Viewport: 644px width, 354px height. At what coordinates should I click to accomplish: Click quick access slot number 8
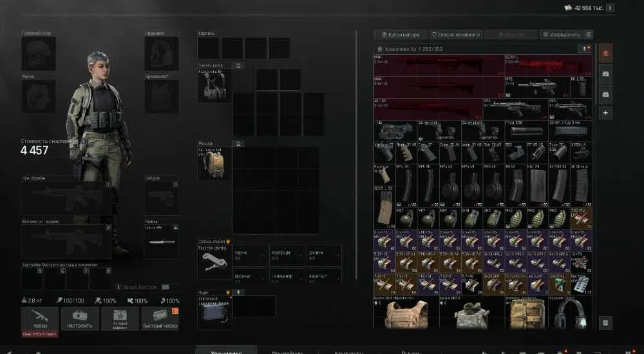[100, 279]
